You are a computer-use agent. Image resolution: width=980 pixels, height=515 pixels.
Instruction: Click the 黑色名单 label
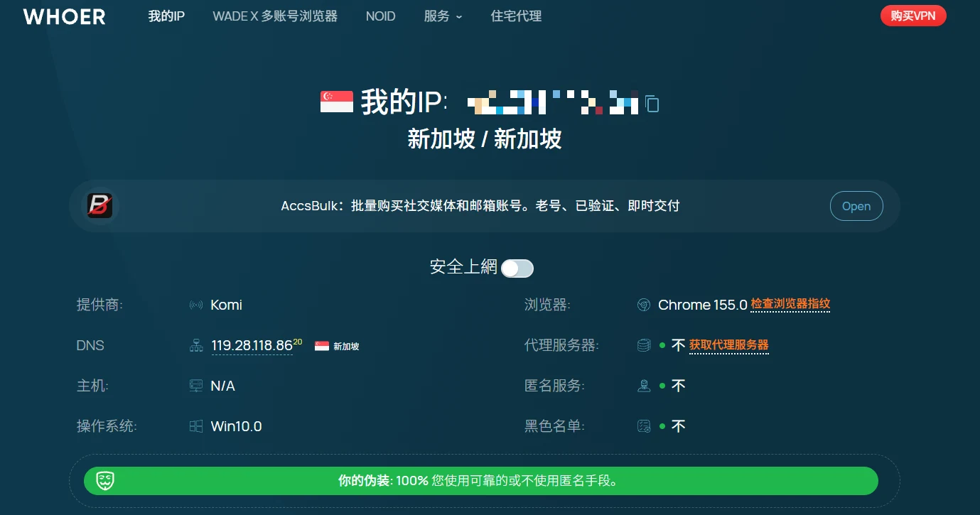[554, 427]
